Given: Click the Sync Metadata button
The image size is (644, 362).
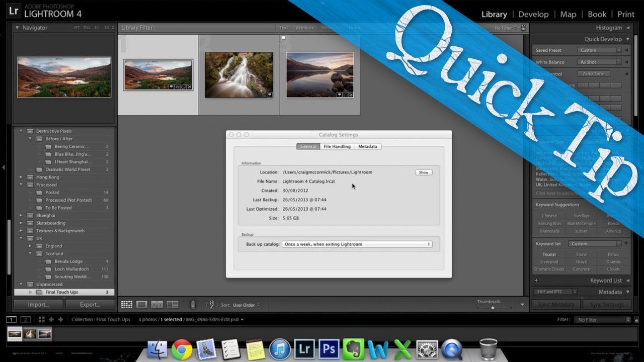Looking at the screenshot, I should pyautogui.click(x=556, y=305).
